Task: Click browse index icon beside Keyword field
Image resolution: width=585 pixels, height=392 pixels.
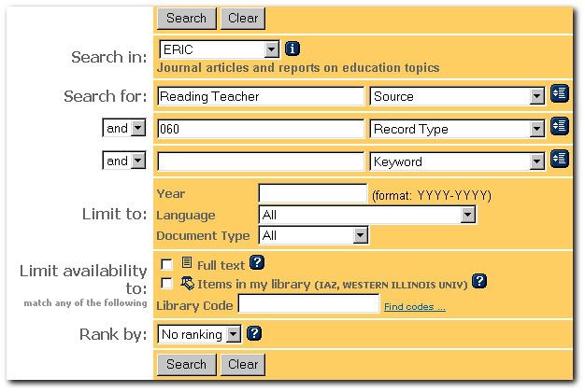Action: 560,159
